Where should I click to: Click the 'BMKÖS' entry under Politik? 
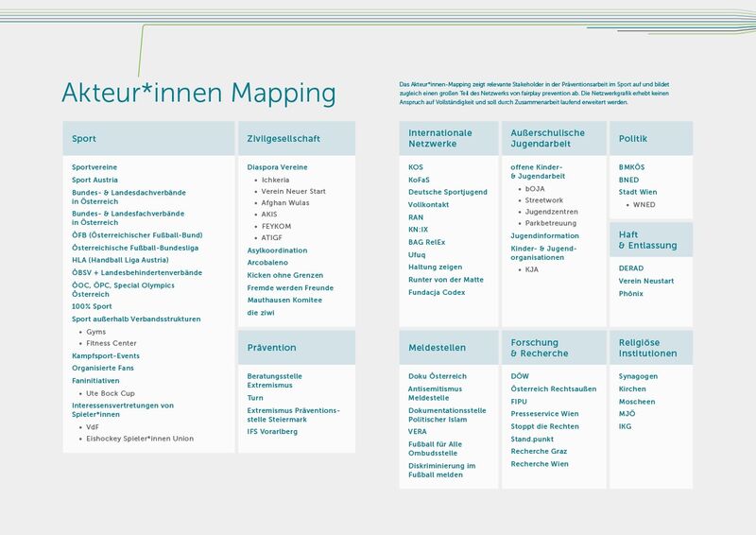point(631,167)
